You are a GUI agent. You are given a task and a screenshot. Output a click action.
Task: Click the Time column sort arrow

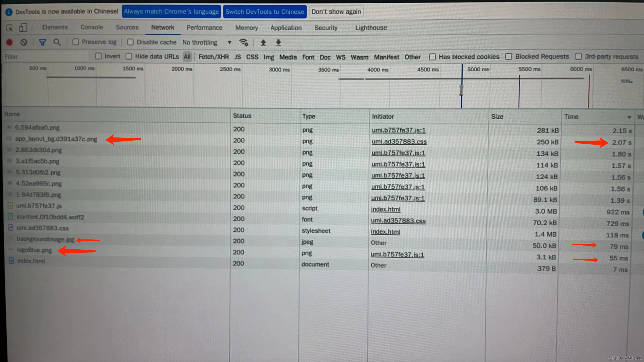[x=629, y=117]
